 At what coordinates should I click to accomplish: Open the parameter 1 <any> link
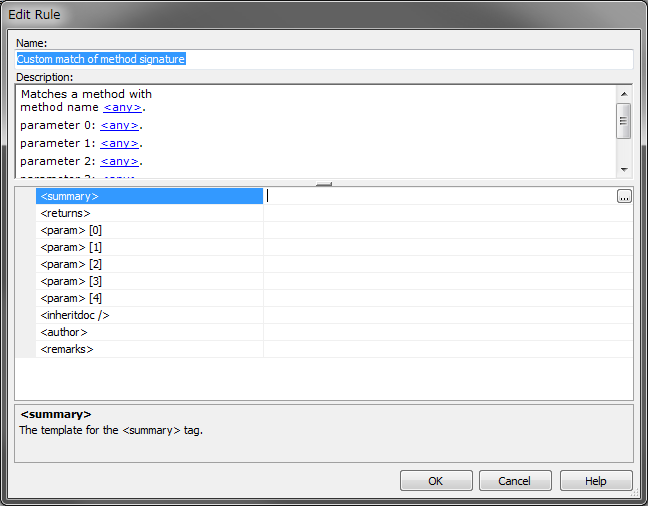click(x=119, y=143)
